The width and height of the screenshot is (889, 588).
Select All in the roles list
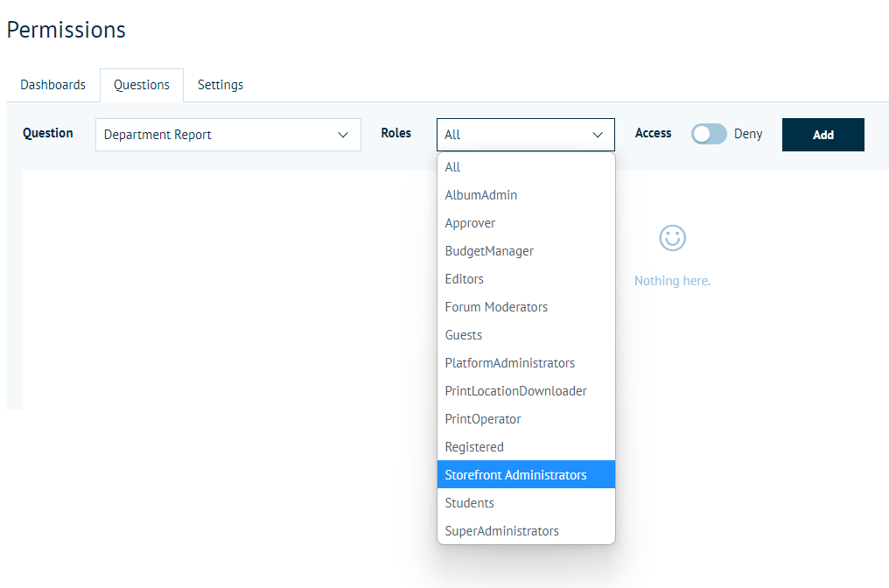click(x=526, y=167)
